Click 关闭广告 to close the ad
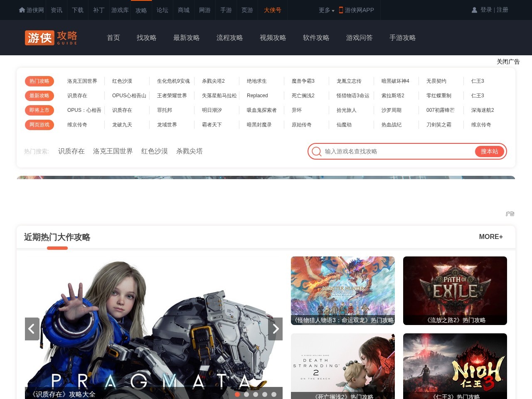The height and width of the screenshot is (399, 532). (x=508, y=62)
